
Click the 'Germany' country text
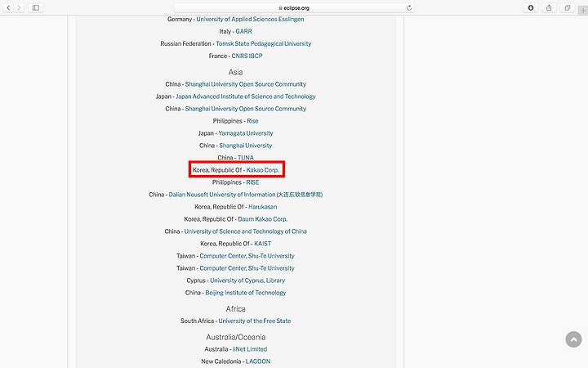pos(180,19)
